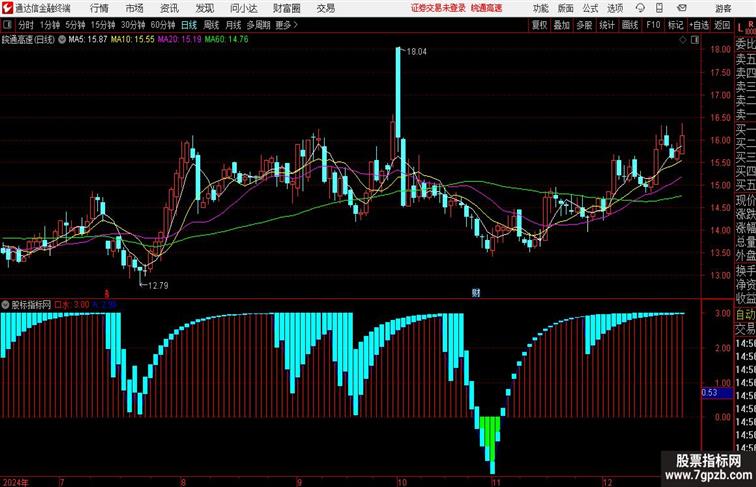Click the 股标指标网 indicator name
756x487 pixels.
(31, 305)
